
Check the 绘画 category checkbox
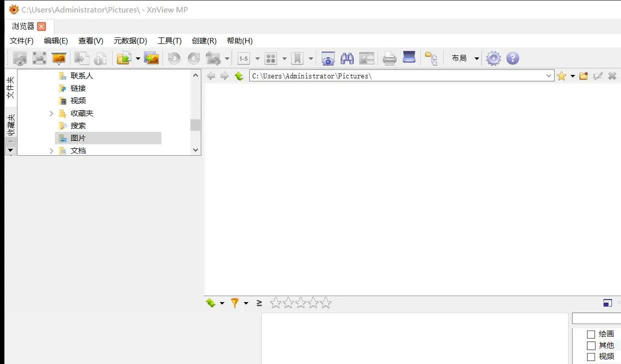pyautogui.click(x=591, y=334)
